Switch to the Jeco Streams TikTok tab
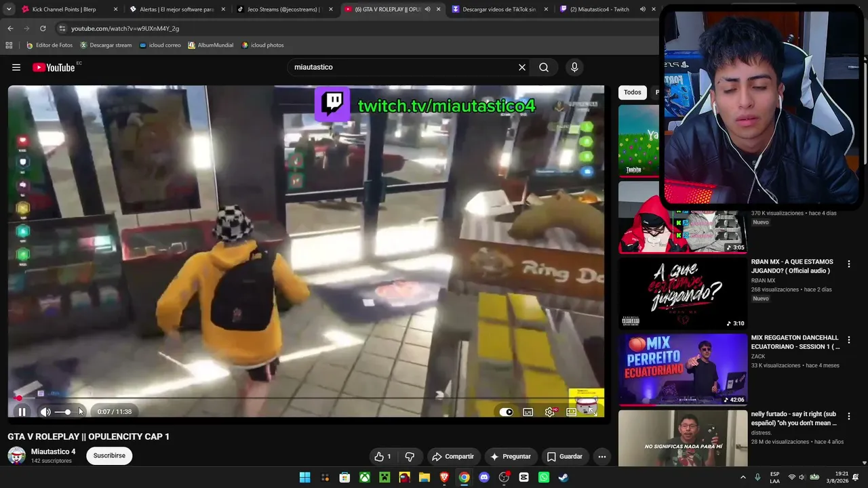This screenshot has width=868, height=488. tap(283, 9)
